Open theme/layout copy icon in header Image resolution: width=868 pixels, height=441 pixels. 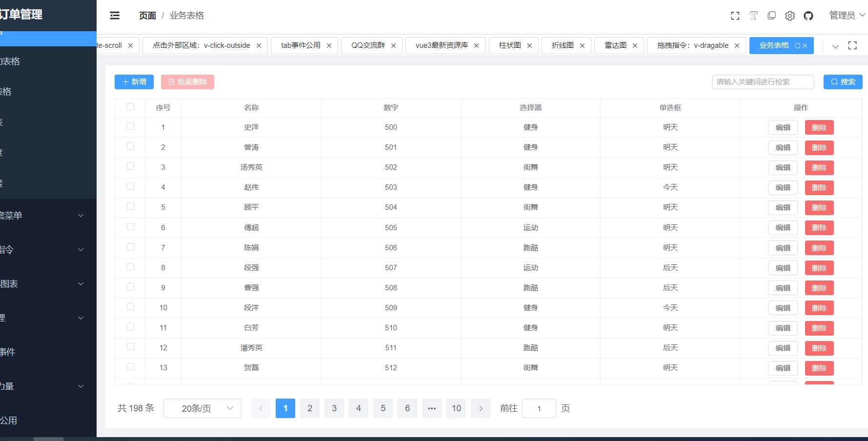(x=771, y=16)
